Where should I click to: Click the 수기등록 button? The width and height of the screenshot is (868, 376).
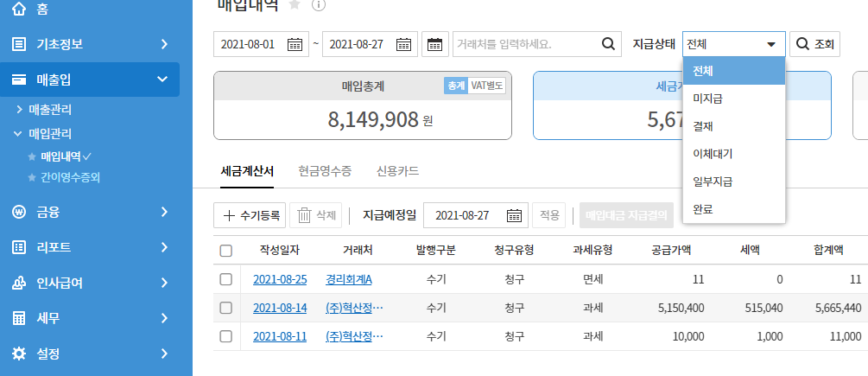tap(249, 215)
